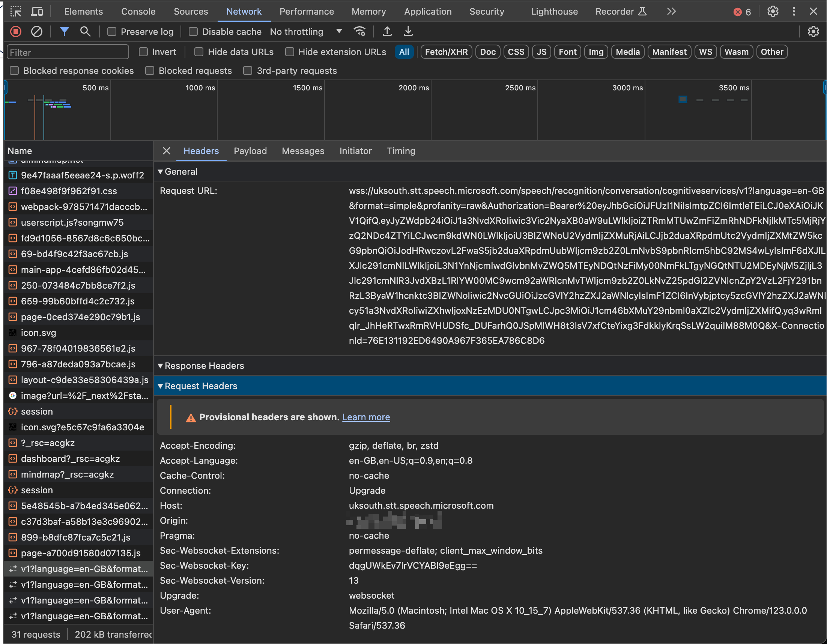This screenshot has width=827, height=644.
Task: Filter requests by WS type
Action: [705, 52]
